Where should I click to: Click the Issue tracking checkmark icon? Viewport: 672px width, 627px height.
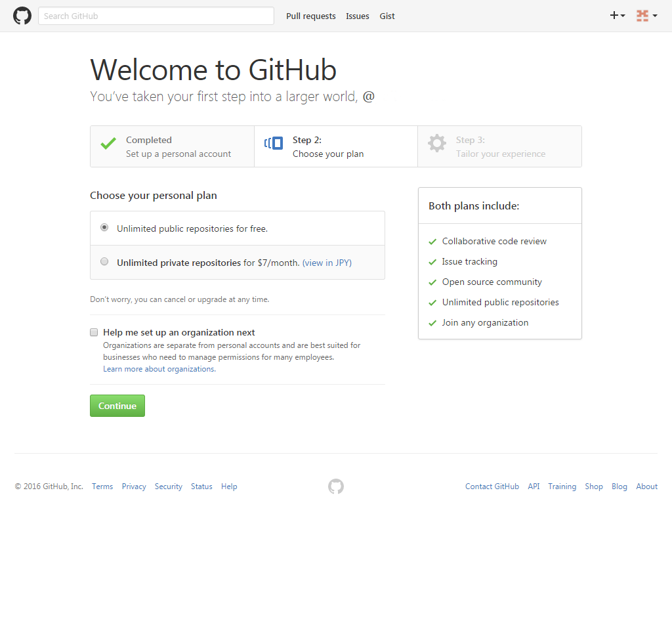click(432, 262)
